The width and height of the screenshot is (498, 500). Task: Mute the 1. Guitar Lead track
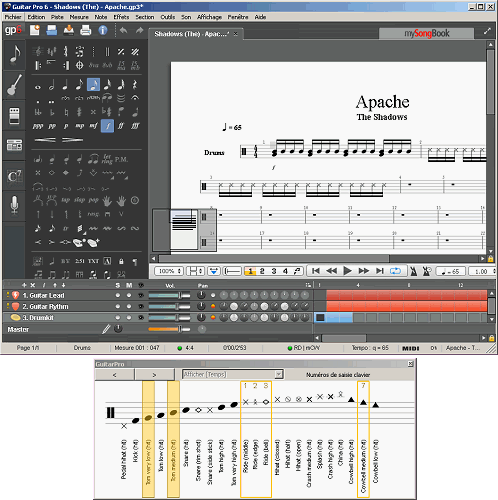(129, 295)
